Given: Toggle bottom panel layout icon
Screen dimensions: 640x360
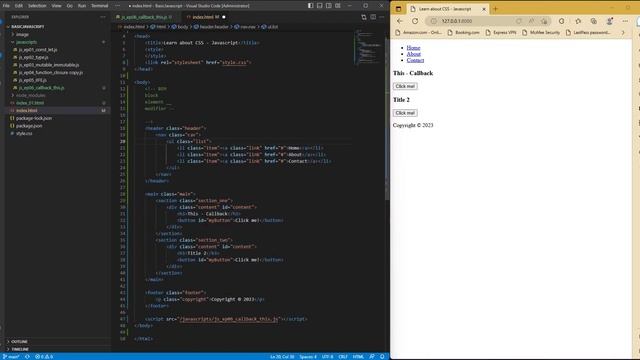Looking at the screenshot, I should [x=320, y=6].
